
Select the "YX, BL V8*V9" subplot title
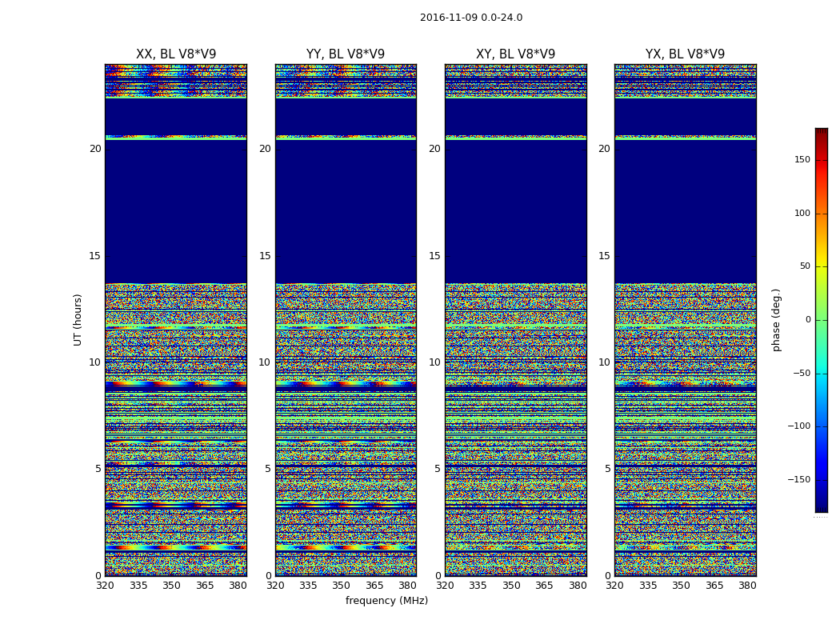point(685,54)
